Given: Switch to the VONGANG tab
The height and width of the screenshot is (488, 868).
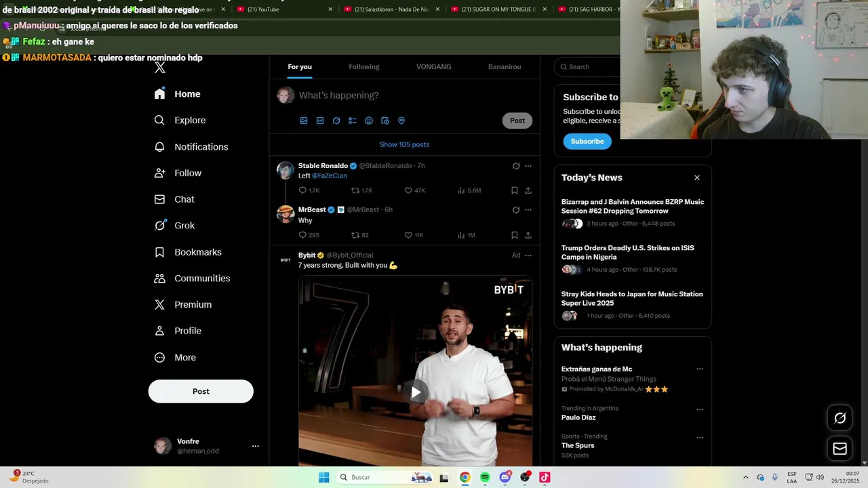Looking at the screenshot, I should 434,67.
